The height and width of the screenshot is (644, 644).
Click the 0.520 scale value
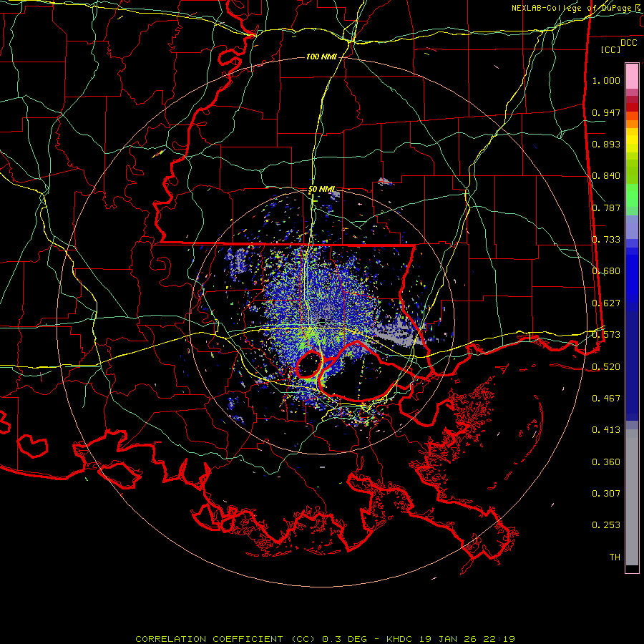pyautogui.click(x=606, y=367)
